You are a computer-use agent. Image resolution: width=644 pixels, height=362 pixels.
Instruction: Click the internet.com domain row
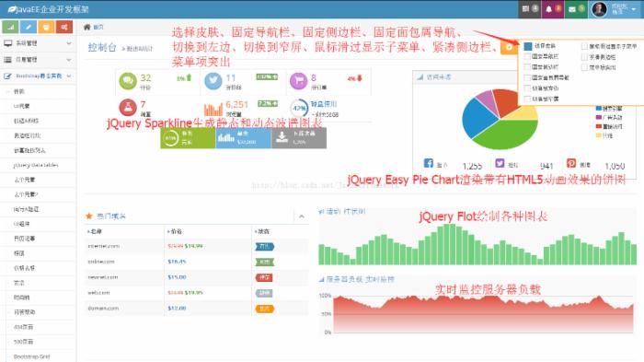196,246
